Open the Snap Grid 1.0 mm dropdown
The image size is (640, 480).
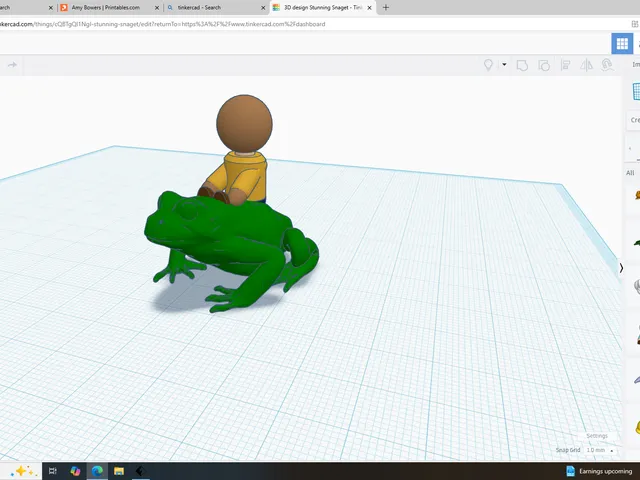click(600, 450)
